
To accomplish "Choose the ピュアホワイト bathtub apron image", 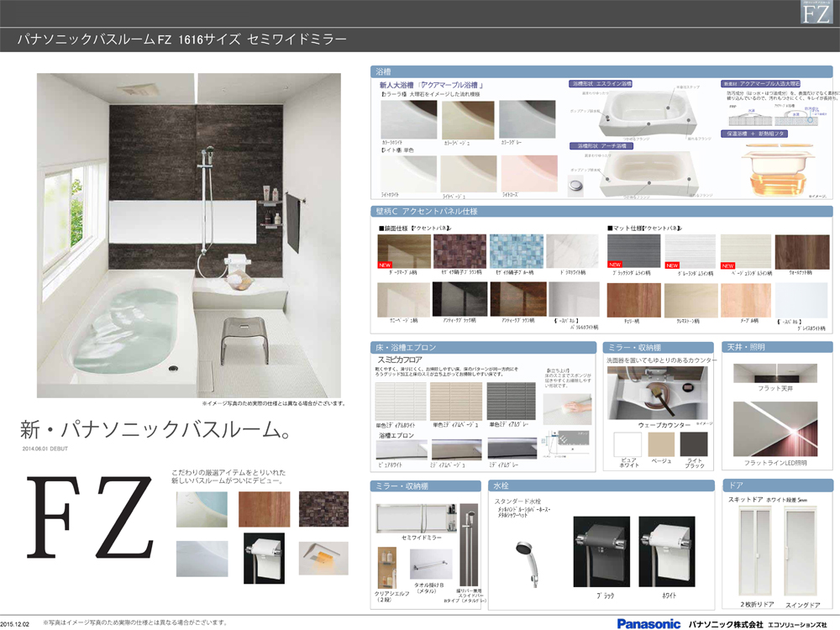I will click(402, 450).
